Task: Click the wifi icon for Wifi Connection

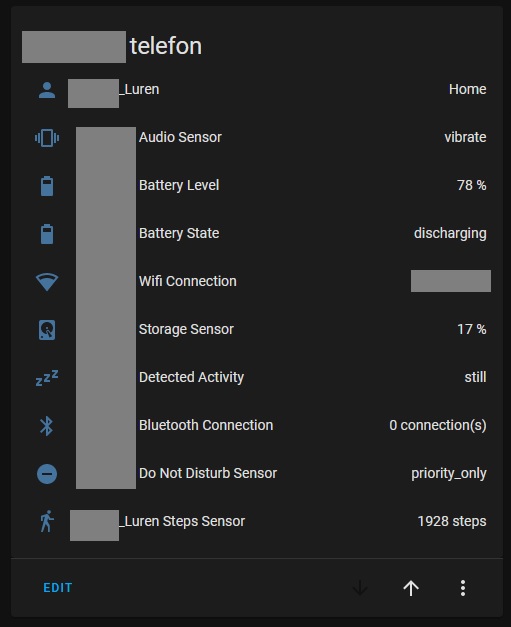Action: (x=47, y=282)
